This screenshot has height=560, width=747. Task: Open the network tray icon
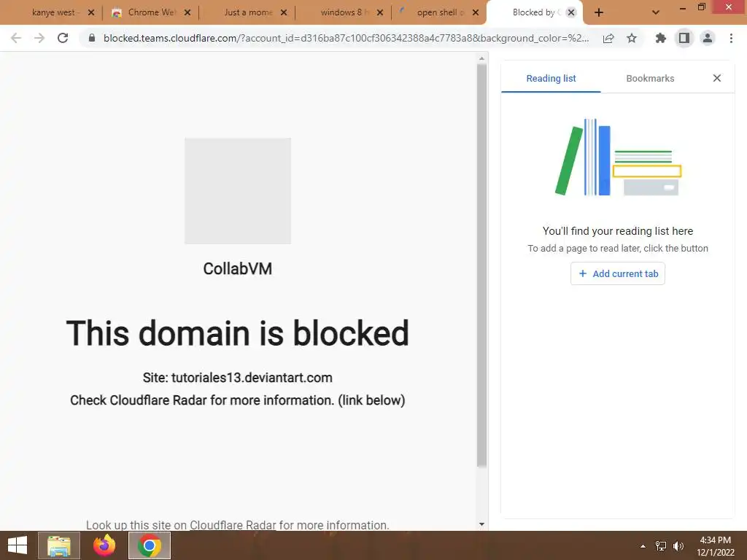pyautogui.click(x=661, y=546)
